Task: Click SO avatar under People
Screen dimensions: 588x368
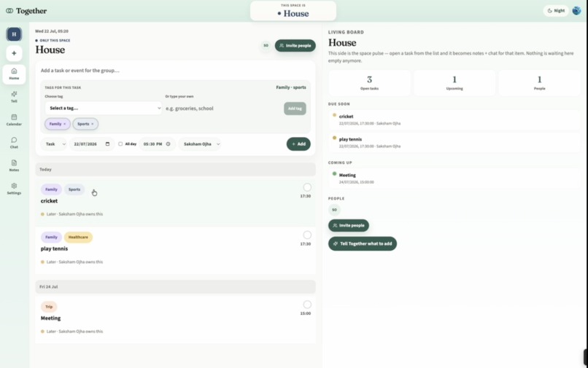Action: tap(334, 210)
